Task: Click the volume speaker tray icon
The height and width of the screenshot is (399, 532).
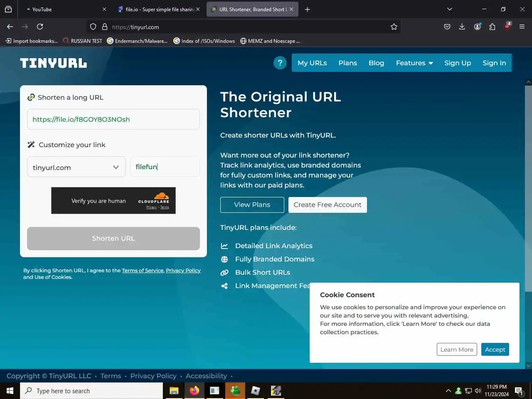Action: [478, 391]
